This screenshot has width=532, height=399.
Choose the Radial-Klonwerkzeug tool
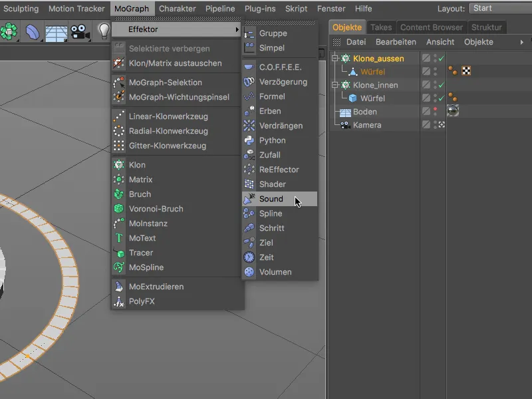coord(153,131)
